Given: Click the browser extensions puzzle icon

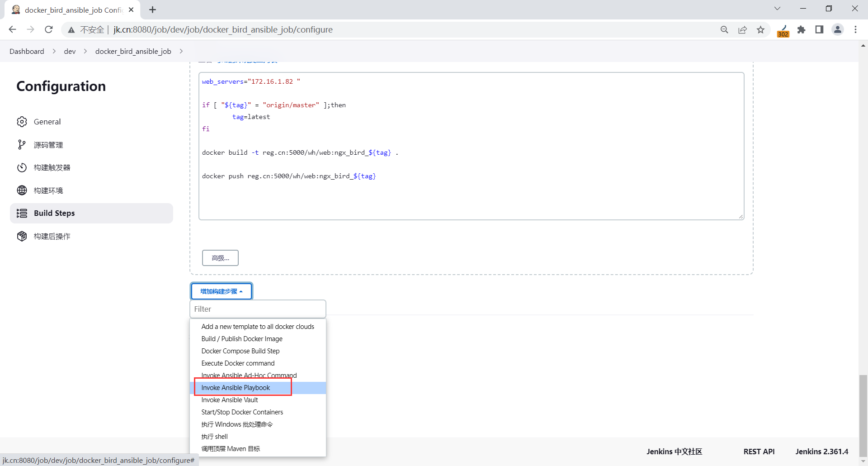Looking at the screenshot, I should [x=801, y=30].
